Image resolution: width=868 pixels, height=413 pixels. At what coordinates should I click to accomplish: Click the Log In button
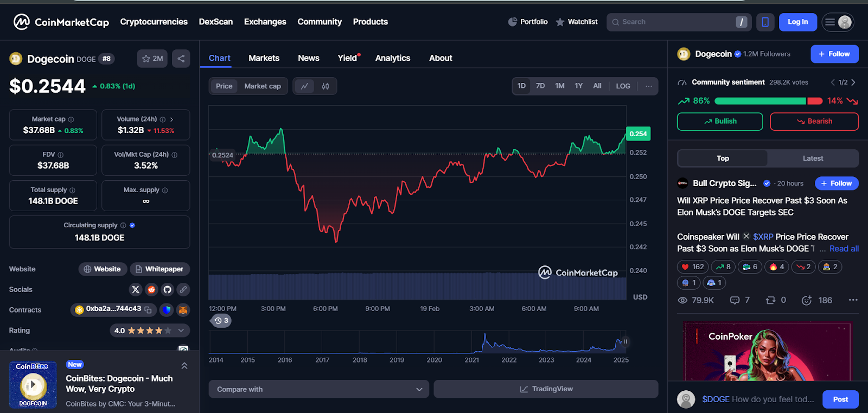[798, 22]
